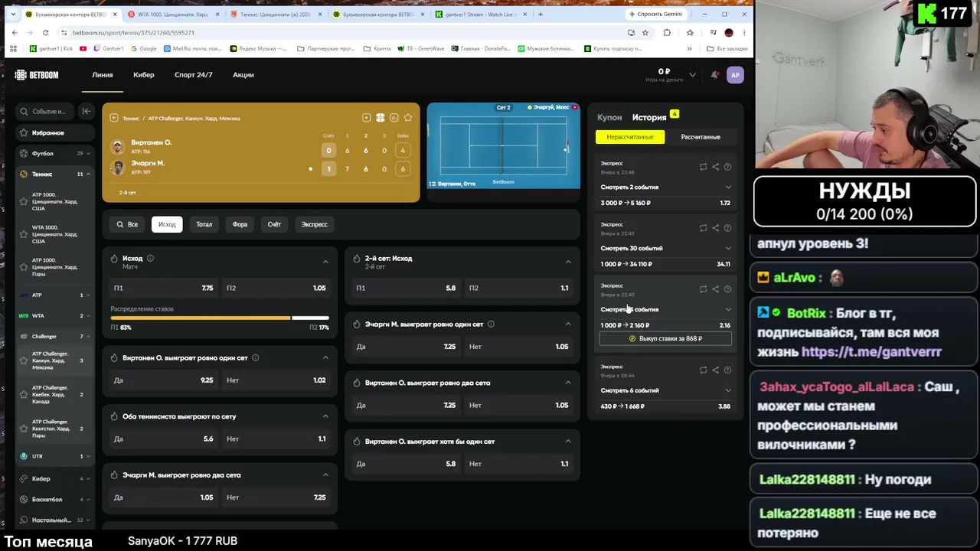Click the Футбол soccer ball icon in the sidebar
This screenshot has width=980, height=551.
point(24,153)
